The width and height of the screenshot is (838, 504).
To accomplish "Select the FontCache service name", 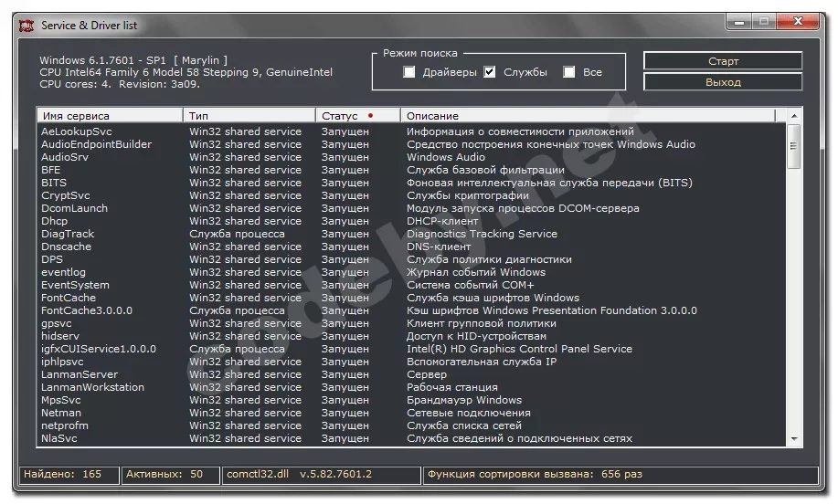I will 69,298.
